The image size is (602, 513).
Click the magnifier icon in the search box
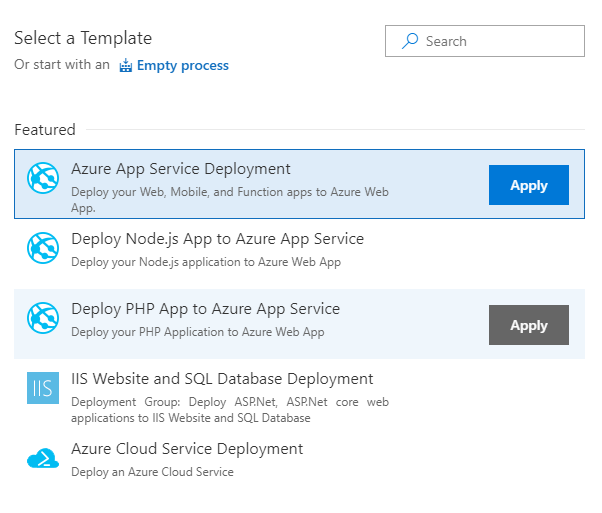409,41
